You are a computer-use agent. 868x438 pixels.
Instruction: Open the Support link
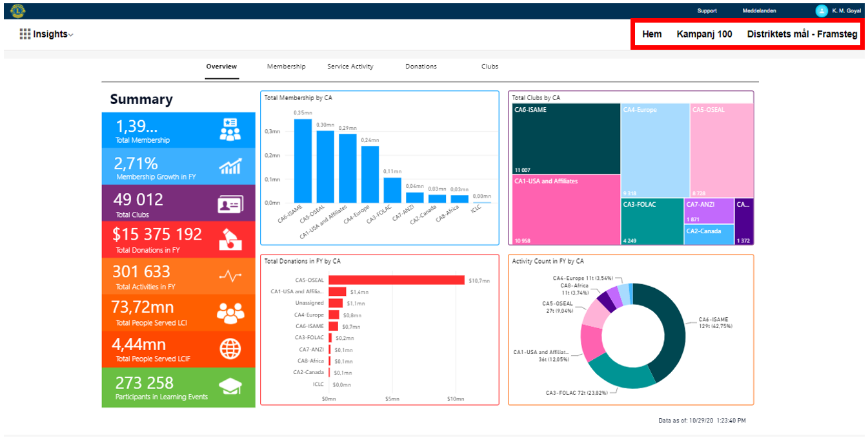tap(707, 11)
